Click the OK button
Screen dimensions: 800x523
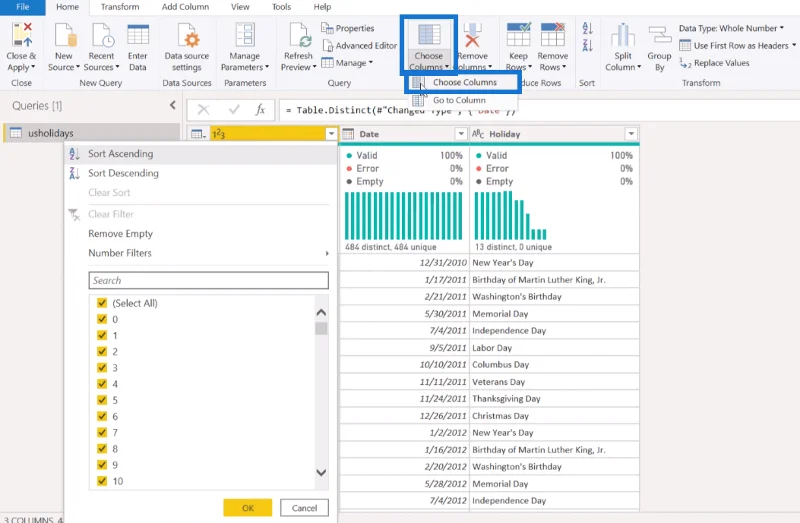(x=247, y=508)
